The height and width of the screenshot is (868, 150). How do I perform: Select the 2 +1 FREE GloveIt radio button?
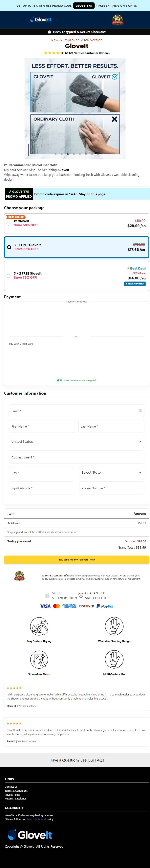click(9, 247)
